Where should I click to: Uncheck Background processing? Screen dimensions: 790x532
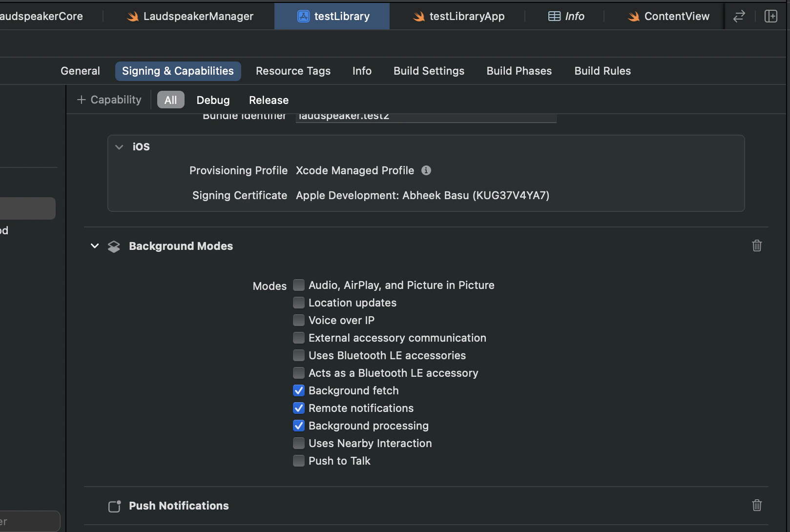click(x=299, y=426)
